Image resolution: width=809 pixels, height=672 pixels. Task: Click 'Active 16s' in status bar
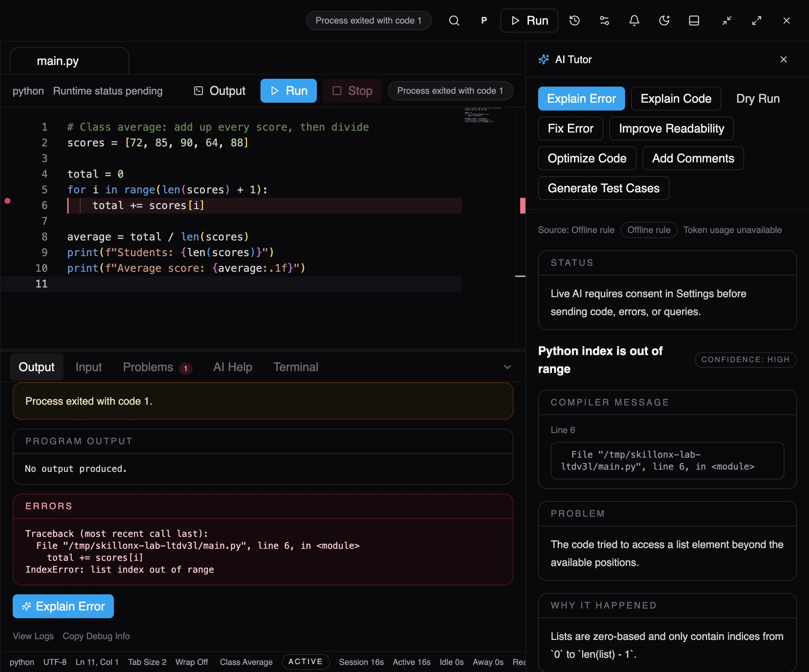412,662
